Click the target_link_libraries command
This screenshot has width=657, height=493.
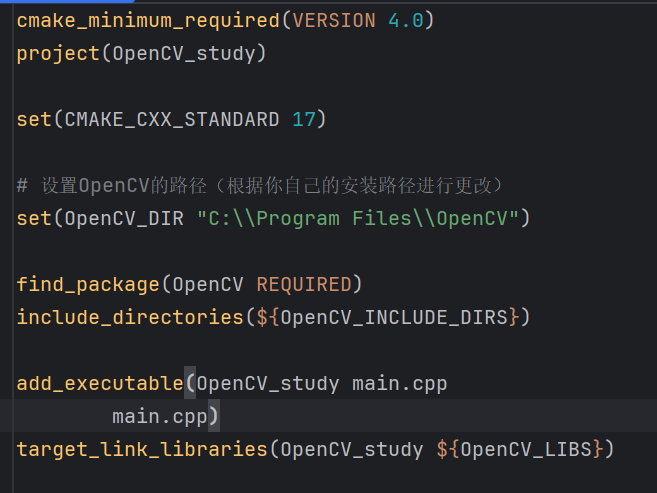pyautogui.click(x=142, y=449)
